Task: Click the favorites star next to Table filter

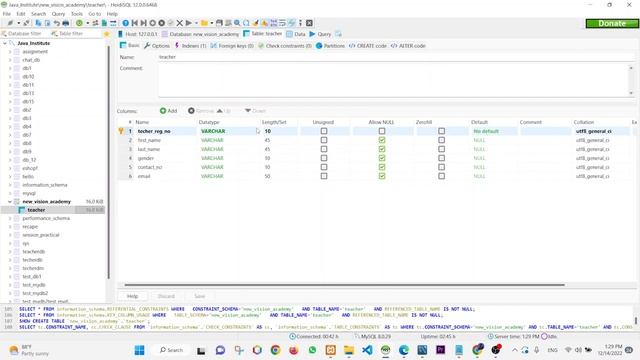Action: [107, 34]
